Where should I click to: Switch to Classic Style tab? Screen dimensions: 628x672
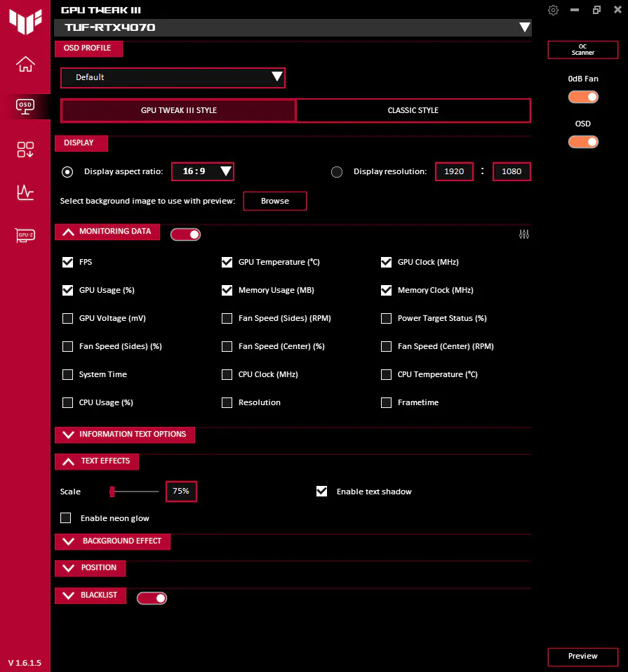pos(413,110)
